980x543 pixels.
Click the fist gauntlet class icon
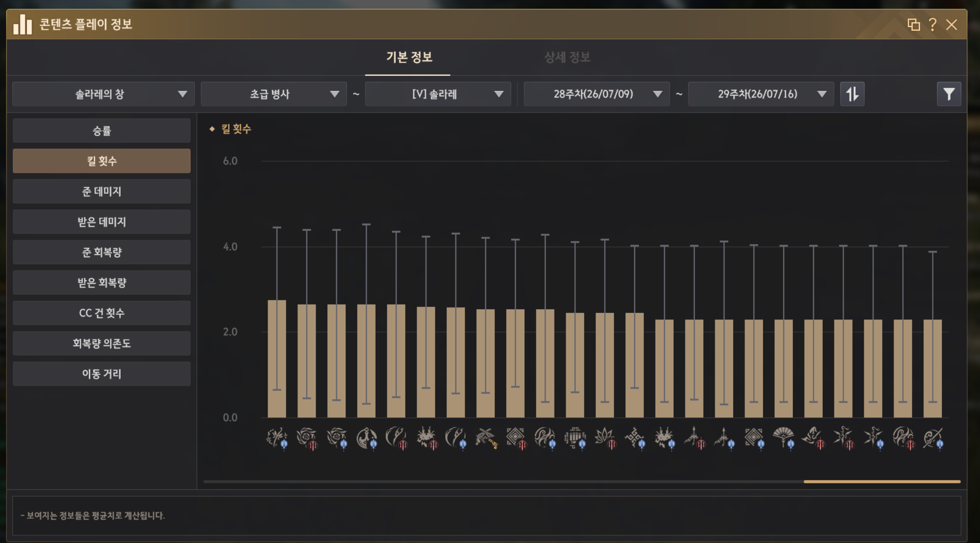coord(575,438)
